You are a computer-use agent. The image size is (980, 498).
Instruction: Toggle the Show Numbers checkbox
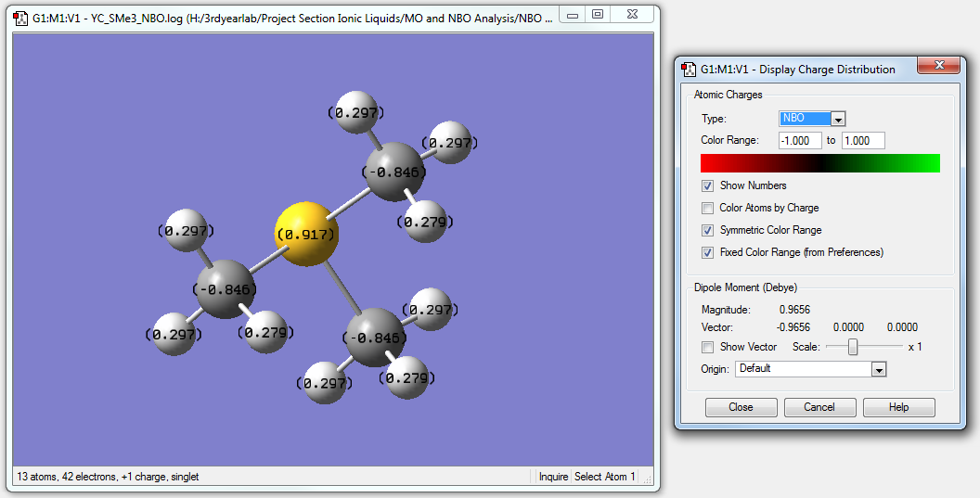tap(708, 185)
